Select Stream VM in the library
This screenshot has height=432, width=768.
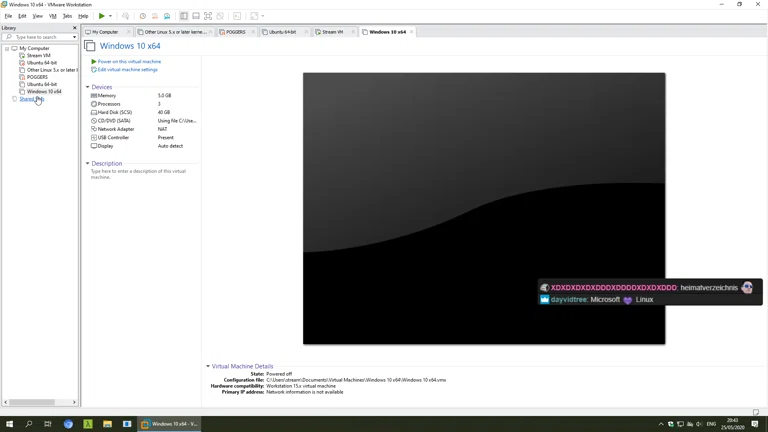pos(38,56)
